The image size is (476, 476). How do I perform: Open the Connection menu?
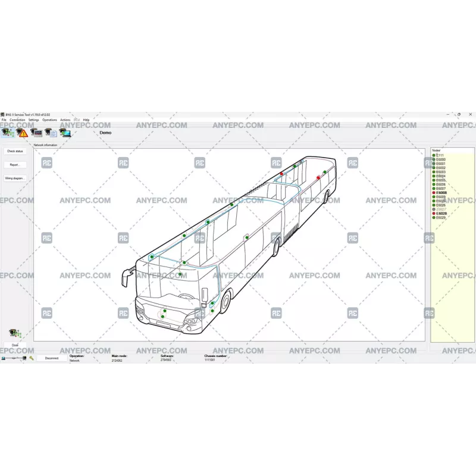pyautogui.click(x=17, y=120)
